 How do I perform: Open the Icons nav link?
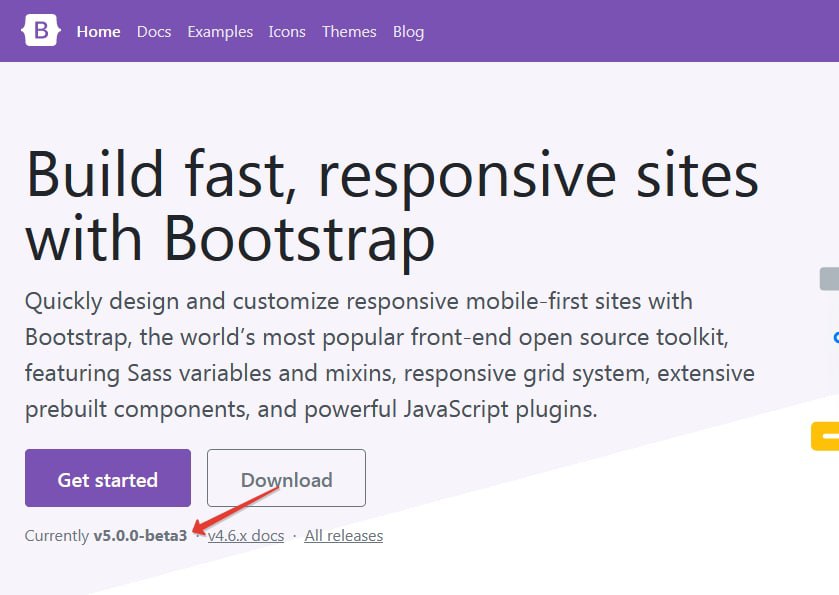click(x=287, y=32)
